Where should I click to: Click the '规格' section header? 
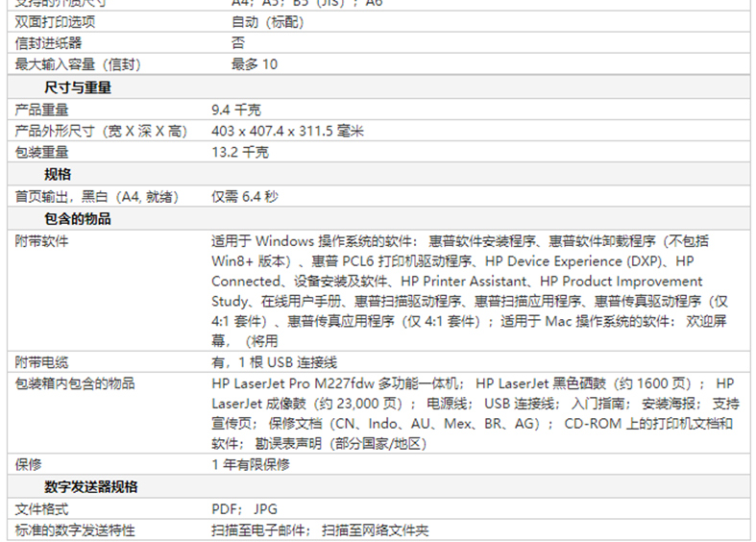tap(58, 175)
